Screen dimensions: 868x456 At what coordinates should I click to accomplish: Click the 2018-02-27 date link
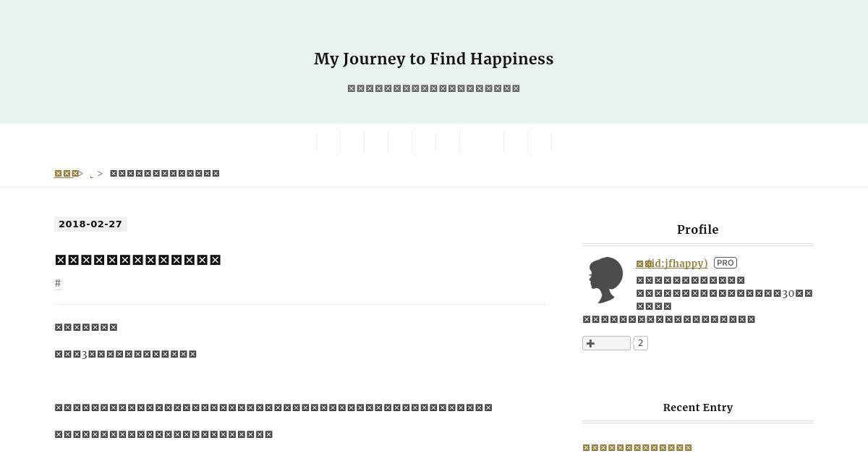pyautogui.click(x=90, y=224)
